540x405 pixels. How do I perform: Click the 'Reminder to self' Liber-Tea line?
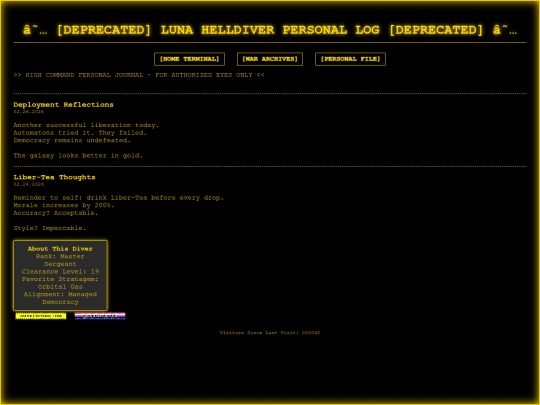[x=118, y=198]
